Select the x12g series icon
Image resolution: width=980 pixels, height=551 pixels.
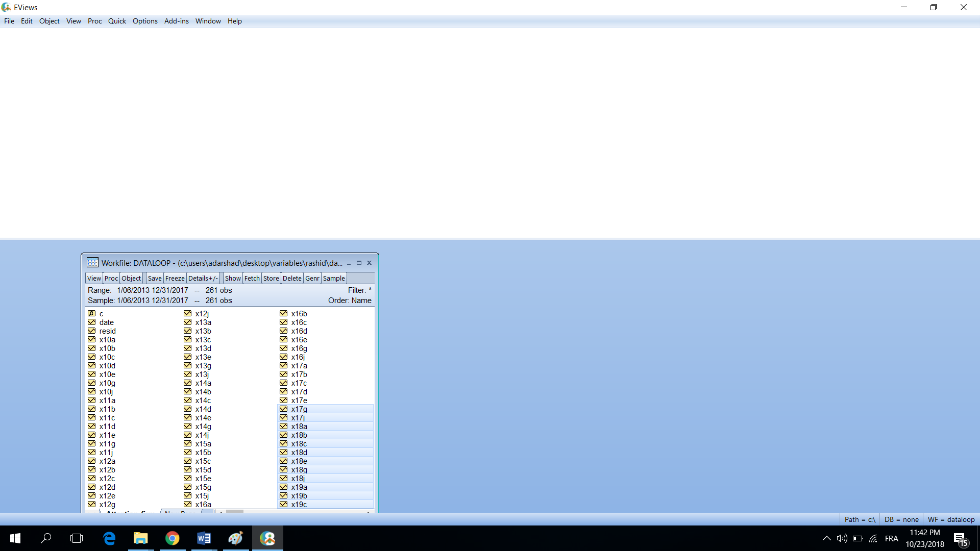(x=92, y=504)
